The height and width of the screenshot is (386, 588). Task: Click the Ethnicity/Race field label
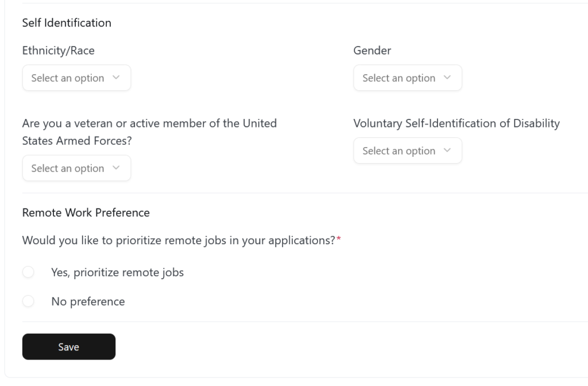[x=59, y=51]
